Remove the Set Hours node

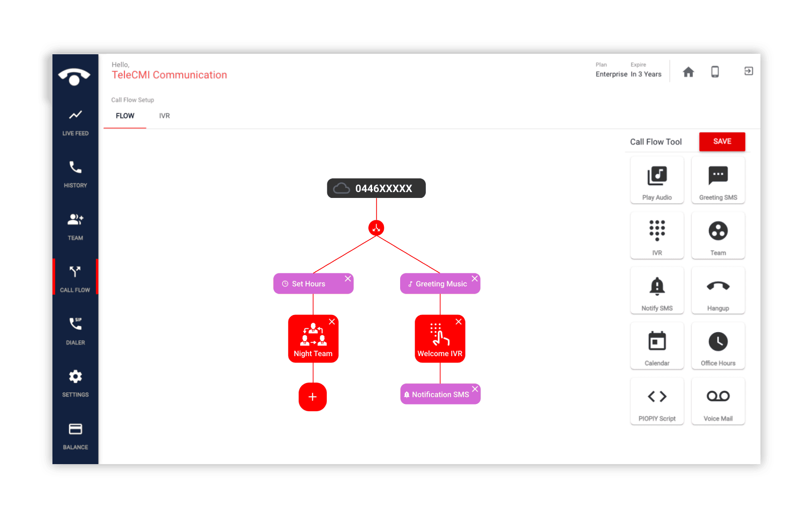[x=348, y=278]
